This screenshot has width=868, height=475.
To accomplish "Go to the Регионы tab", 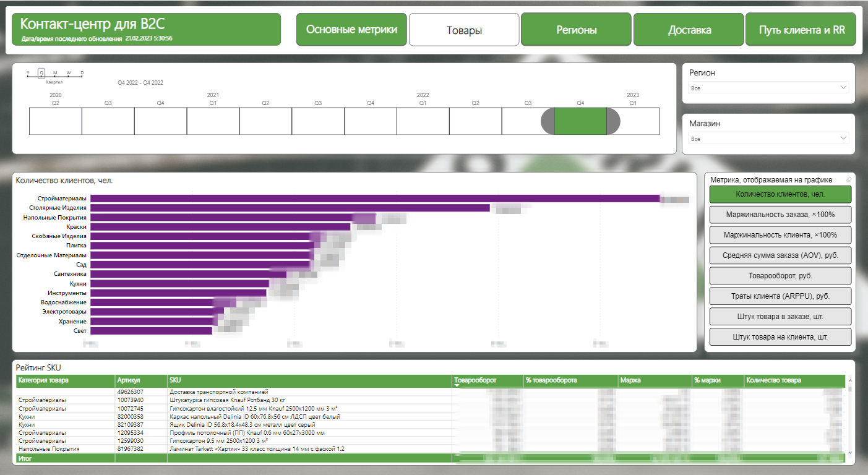I will (x=576, y=30).
